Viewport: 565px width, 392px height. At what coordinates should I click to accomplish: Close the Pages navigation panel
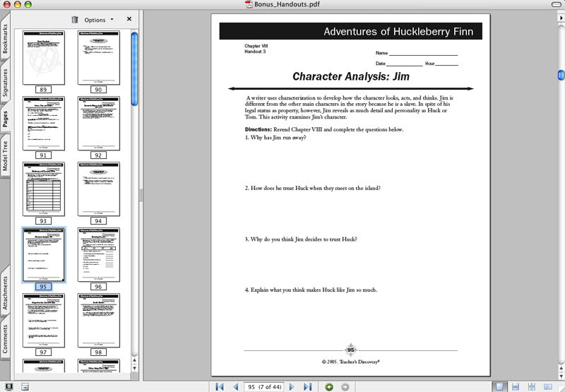[x=129, y=19]
